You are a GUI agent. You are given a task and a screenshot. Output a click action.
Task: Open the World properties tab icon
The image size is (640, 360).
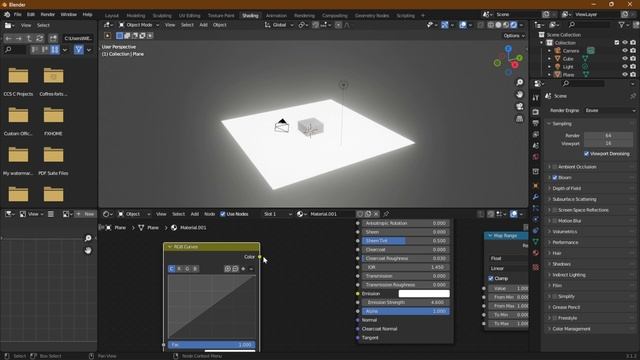coord(536,157)
